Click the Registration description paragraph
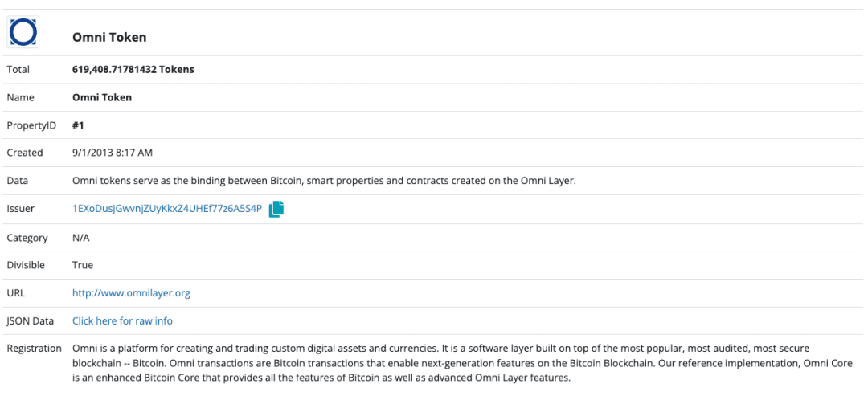The height and width of the screenshot is (396, 868). click(463, 363)
